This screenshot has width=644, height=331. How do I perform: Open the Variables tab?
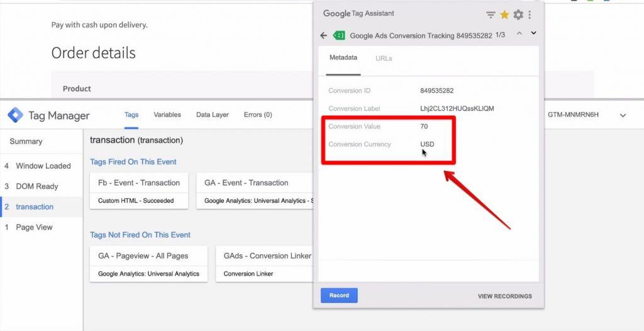(167, 115)
